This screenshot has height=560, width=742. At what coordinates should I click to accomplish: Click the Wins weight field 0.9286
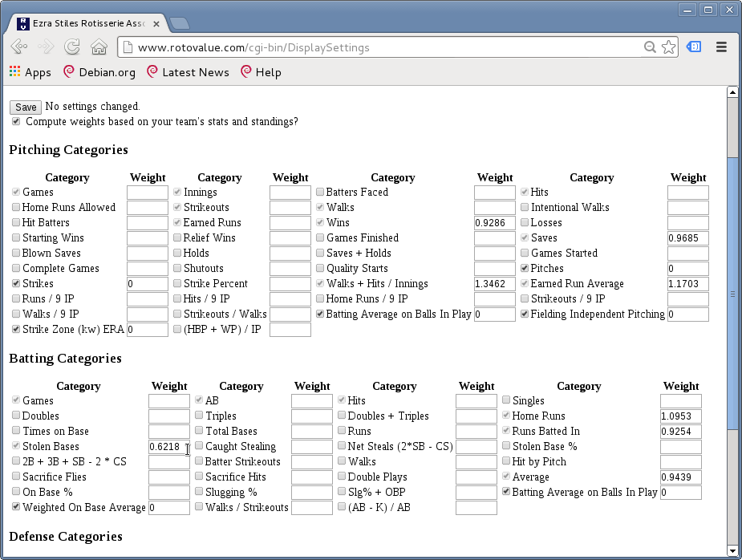[x=494, y=223]
